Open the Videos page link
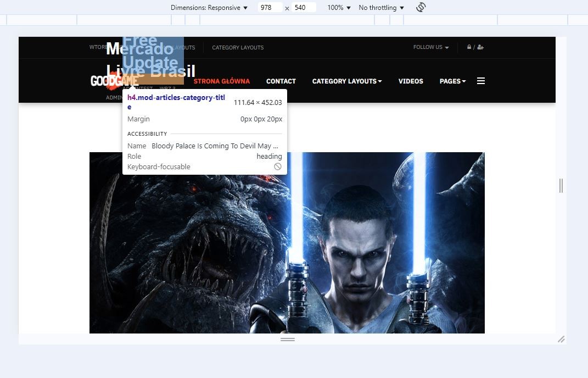Image resolution: width=588 pixels, height=378 pixels. [x=411, y=81]
